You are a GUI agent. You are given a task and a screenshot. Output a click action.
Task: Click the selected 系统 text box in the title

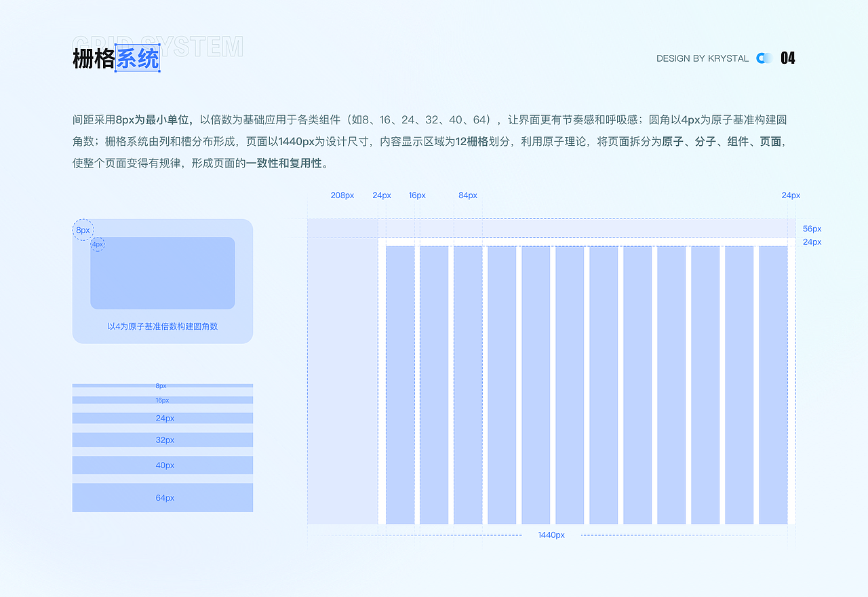138,59
